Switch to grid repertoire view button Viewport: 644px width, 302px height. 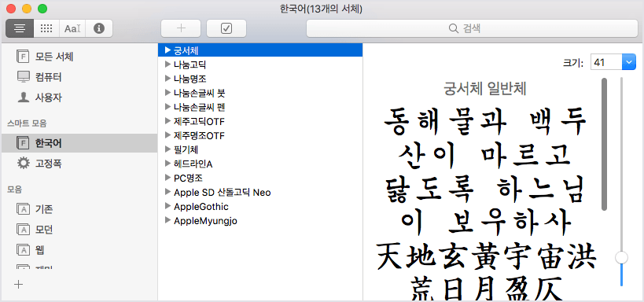(x=46, y=28)
